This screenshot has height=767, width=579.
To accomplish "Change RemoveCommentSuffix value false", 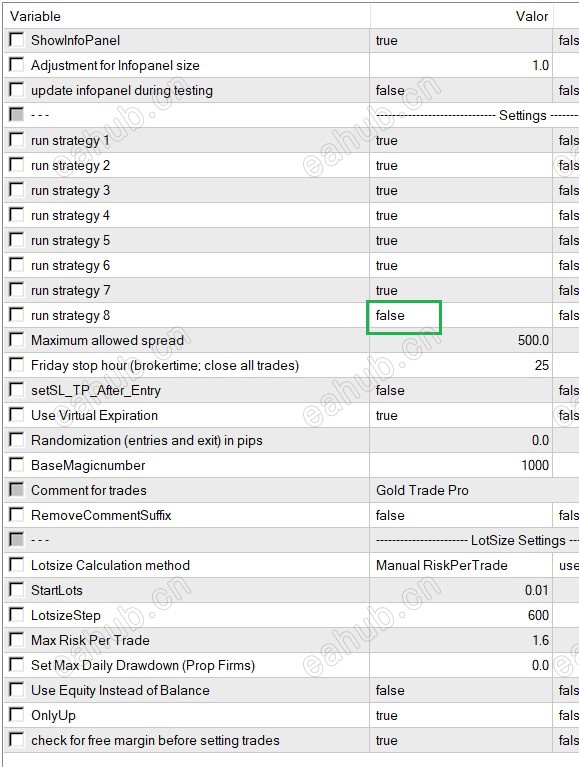I will (x=461, y=515).
